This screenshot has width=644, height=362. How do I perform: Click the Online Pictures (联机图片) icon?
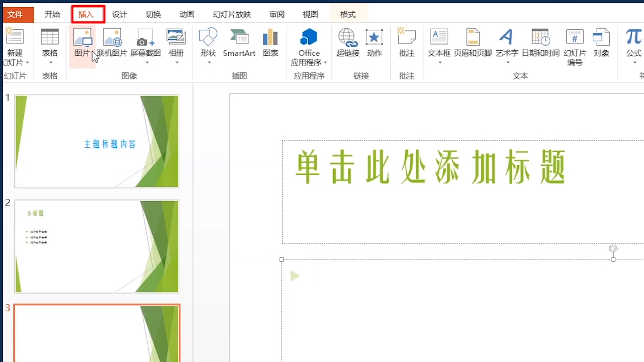pos(112,37)
